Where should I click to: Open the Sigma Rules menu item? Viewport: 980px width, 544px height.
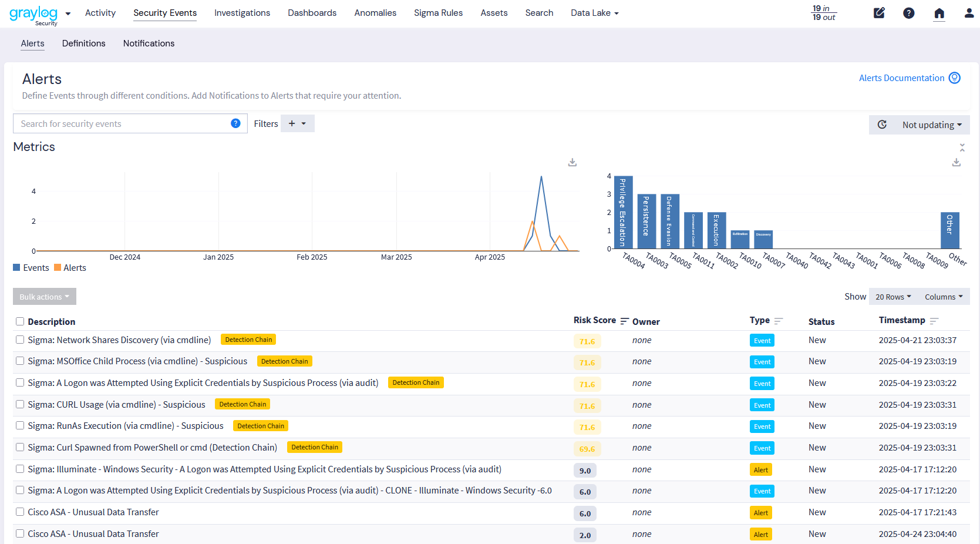(438, 13)
